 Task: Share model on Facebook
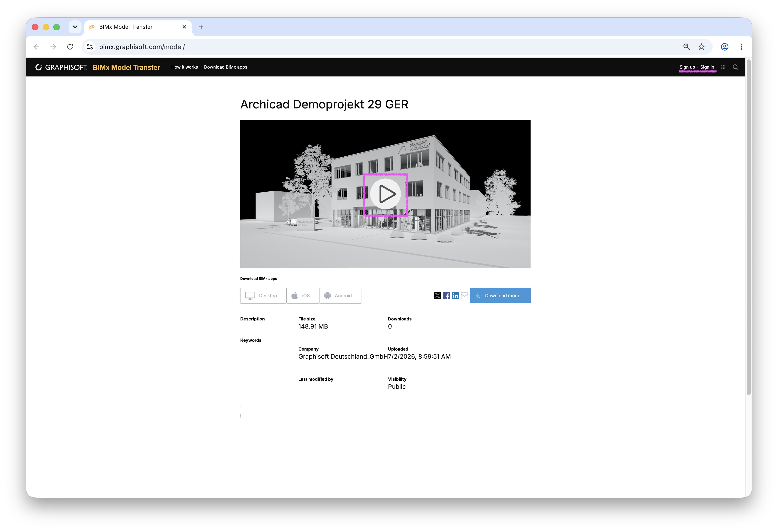click(446, 296)
